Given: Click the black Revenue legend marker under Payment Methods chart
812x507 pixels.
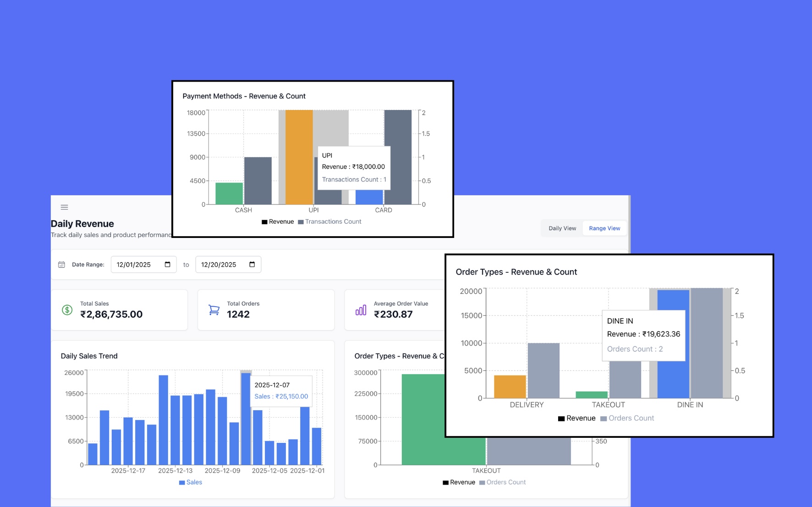Looking at the screenshot, I should pyautogui.click(x=264, y=221).
